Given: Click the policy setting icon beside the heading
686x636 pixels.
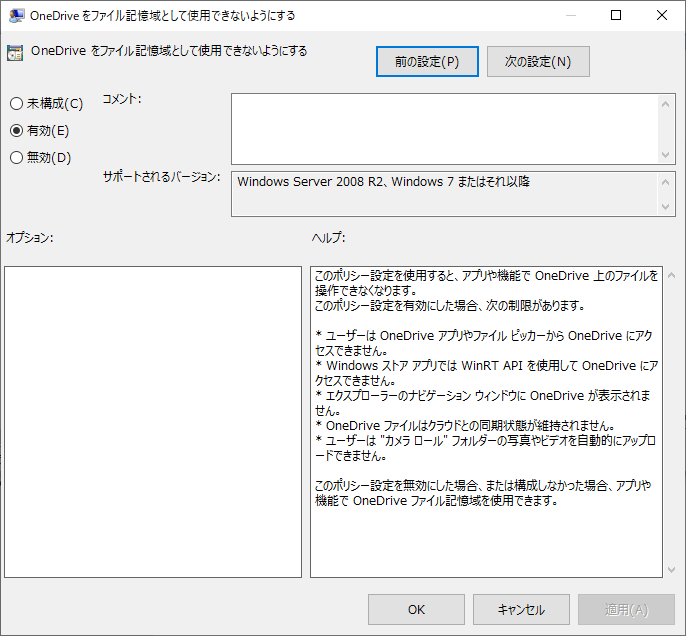Looking at the screenshot, I should (x=15, y=53).
